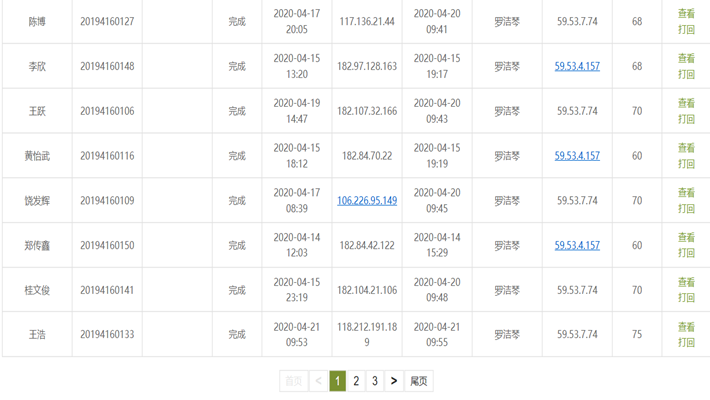710x400 pixels.
Task: Click 打回 for 王跃
Action: [x=686, y=119]
